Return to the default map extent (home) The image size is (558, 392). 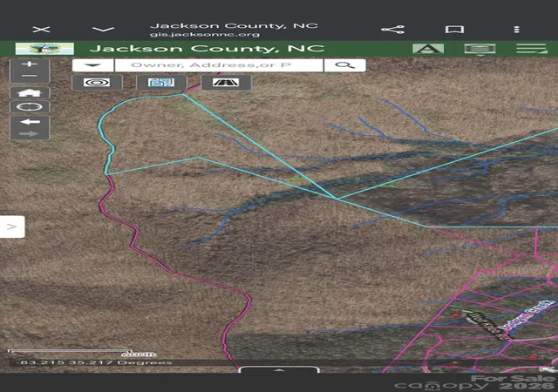(x=30, y=93)
